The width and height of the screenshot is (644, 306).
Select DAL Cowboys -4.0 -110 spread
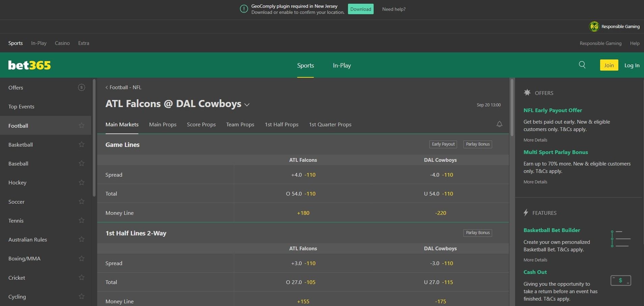pos(440,175)
